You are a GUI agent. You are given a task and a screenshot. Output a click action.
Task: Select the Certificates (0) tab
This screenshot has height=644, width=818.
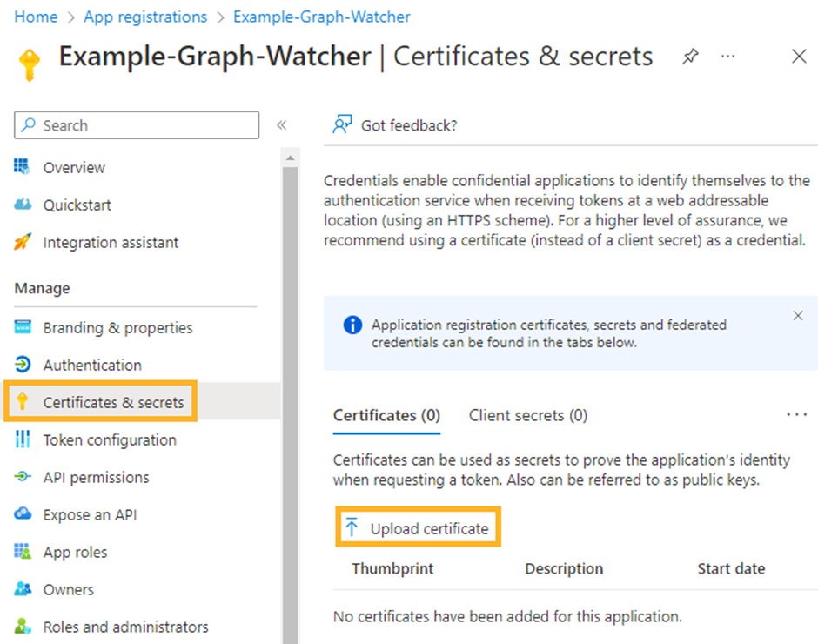tap(386, 415)
